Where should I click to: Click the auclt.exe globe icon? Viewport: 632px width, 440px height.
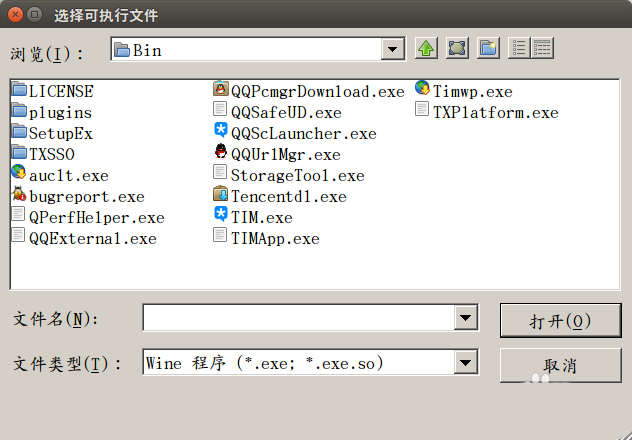(19, 172)
